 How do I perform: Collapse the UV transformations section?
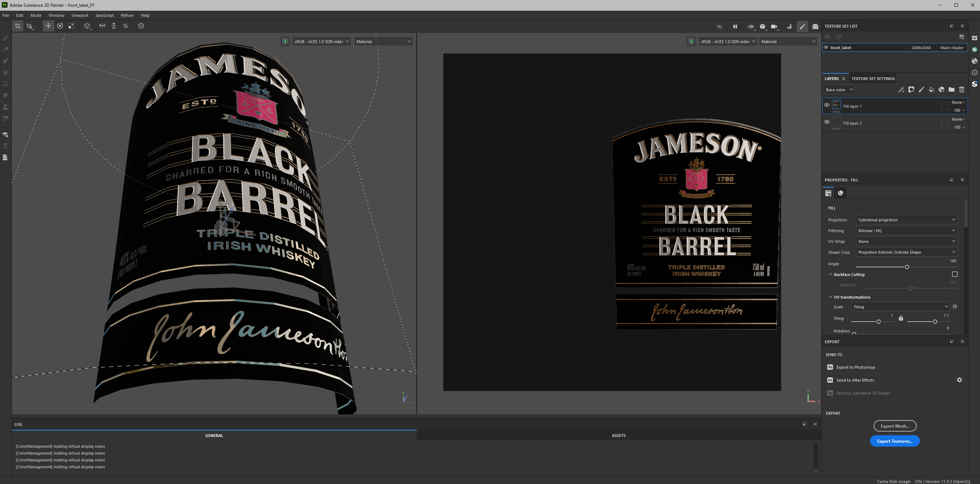coord(830,297)
